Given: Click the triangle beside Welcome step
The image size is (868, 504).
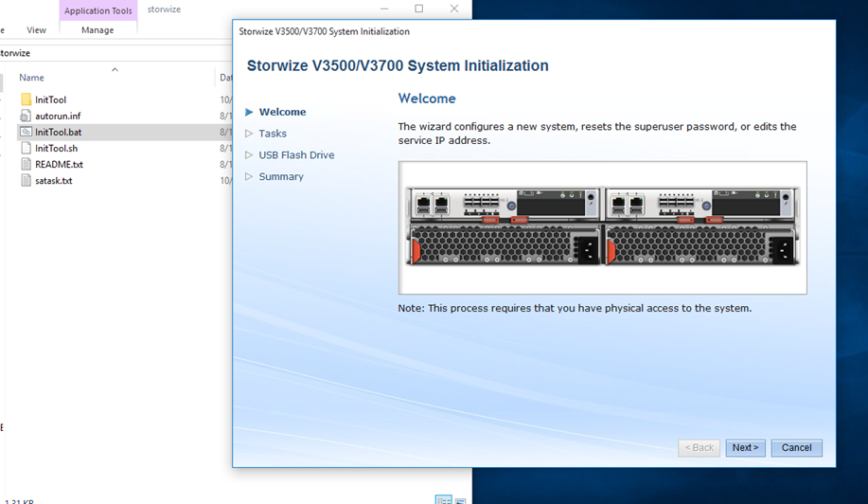Looking at the screenshot, I should point(249,112).
